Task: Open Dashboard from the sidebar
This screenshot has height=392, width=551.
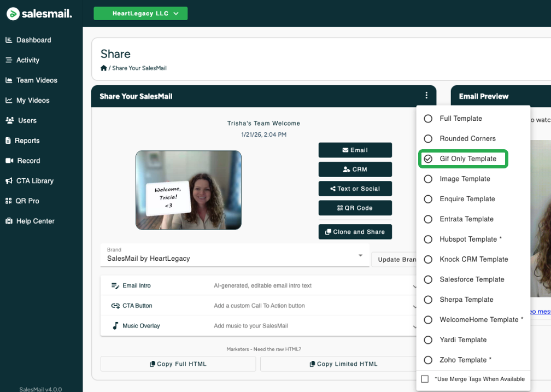Action: click(33, 40)
